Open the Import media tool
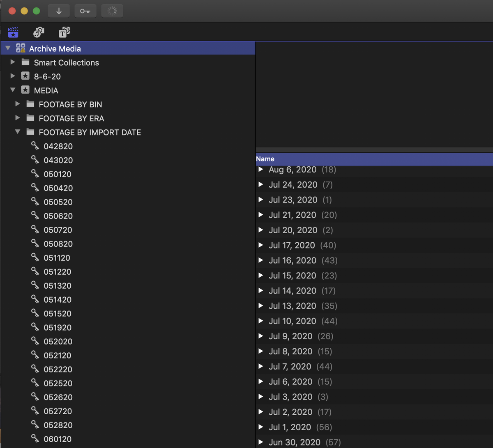The height and width of the screenshot is (448, 493). tap(59, 11)
